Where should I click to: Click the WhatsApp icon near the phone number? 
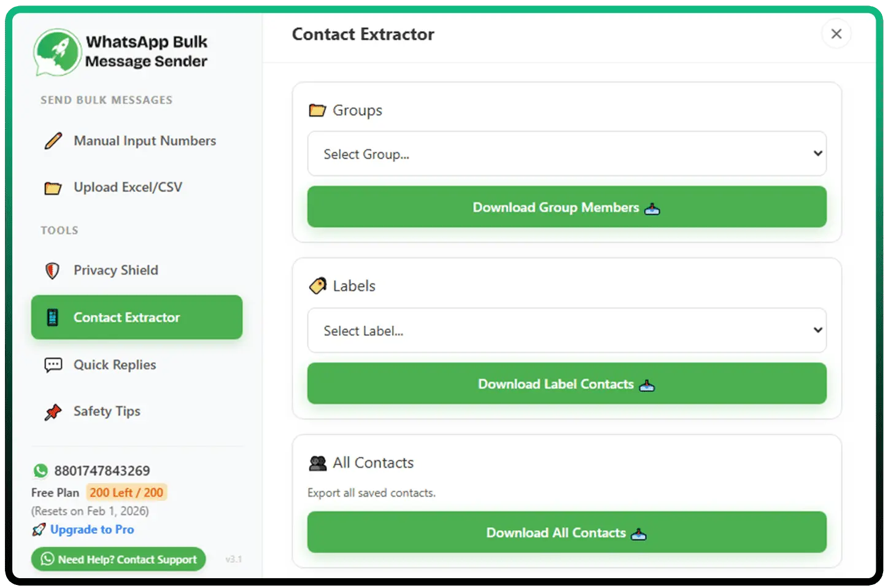click(x=41, y=471)
